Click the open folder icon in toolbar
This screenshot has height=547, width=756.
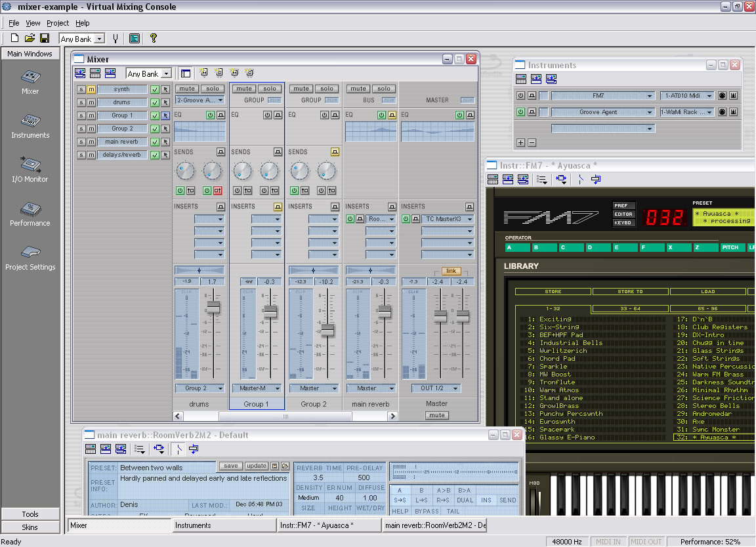(30, 38)
